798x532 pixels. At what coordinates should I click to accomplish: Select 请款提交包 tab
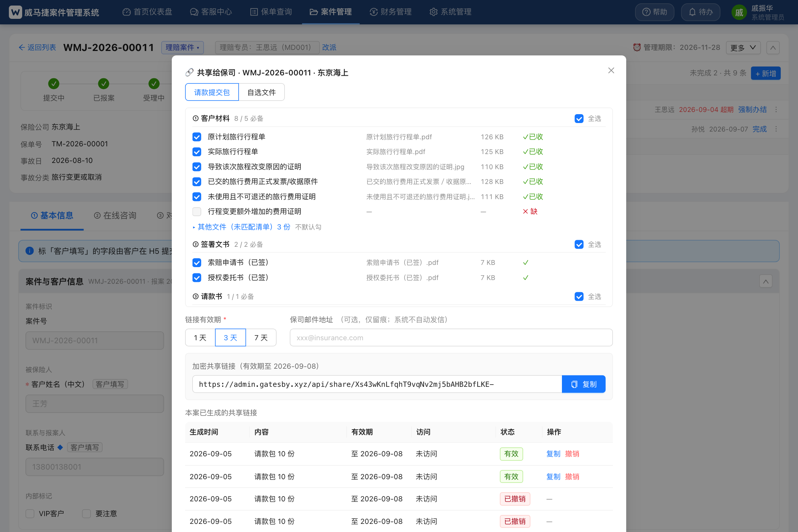212,92
